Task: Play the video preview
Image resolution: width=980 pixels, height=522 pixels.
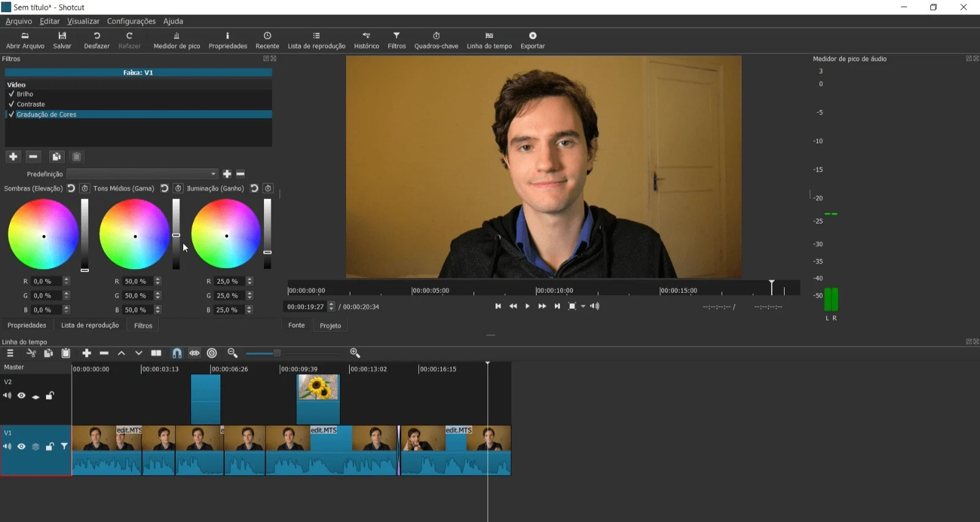Action: coord(527,306)
